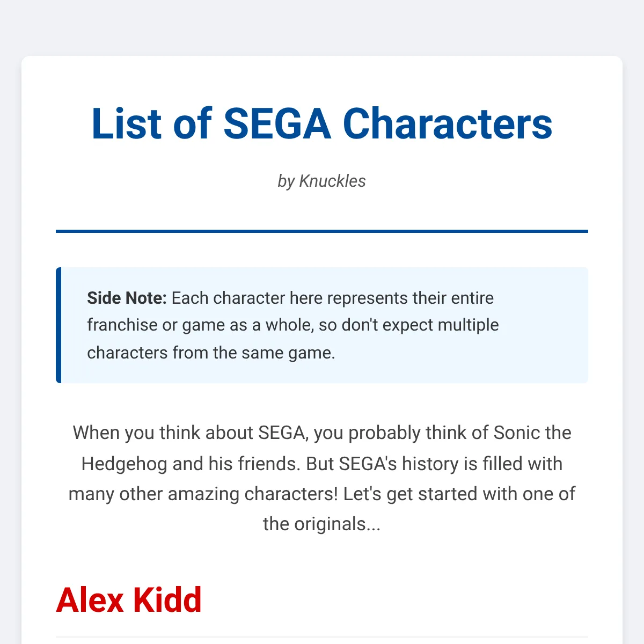Click the thin gray line below Alex Kidd
644x644 pixels.
[x=322, y=637]
